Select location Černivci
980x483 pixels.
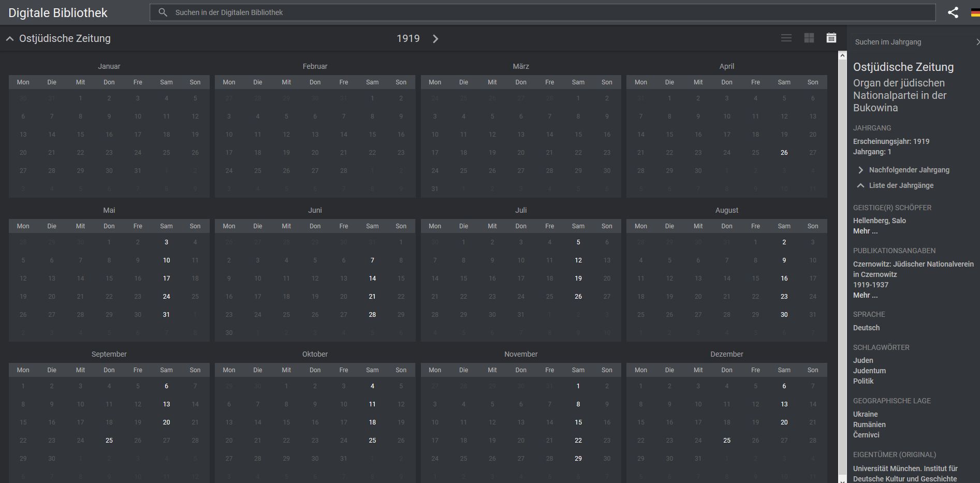pyautogui.click(x=866, y=435)
